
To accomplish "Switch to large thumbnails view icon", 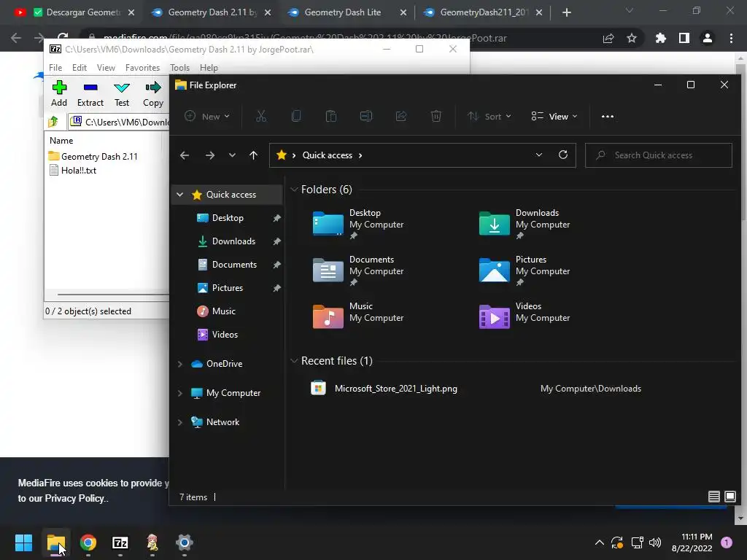I will pos(729,497).
